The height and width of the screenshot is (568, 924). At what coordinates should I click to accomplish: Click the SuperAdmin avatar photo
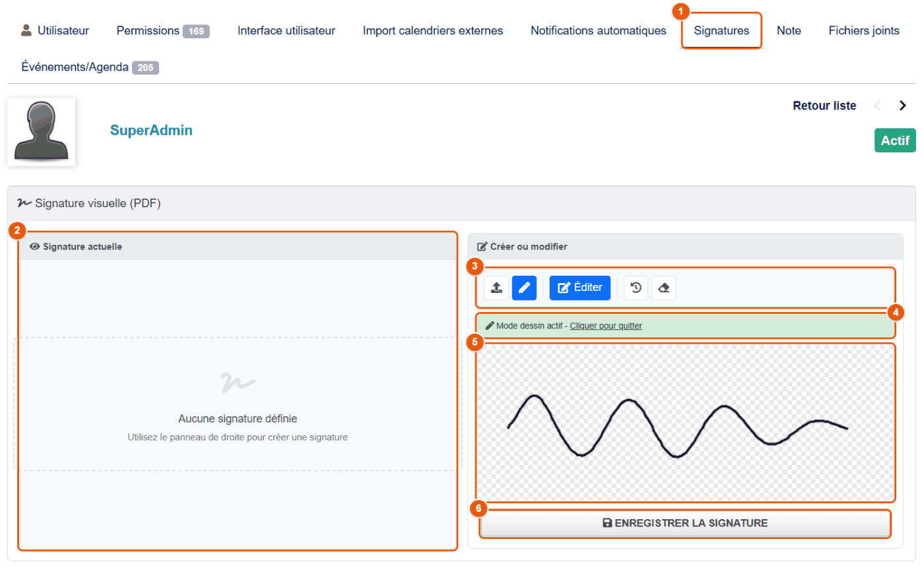42,131
